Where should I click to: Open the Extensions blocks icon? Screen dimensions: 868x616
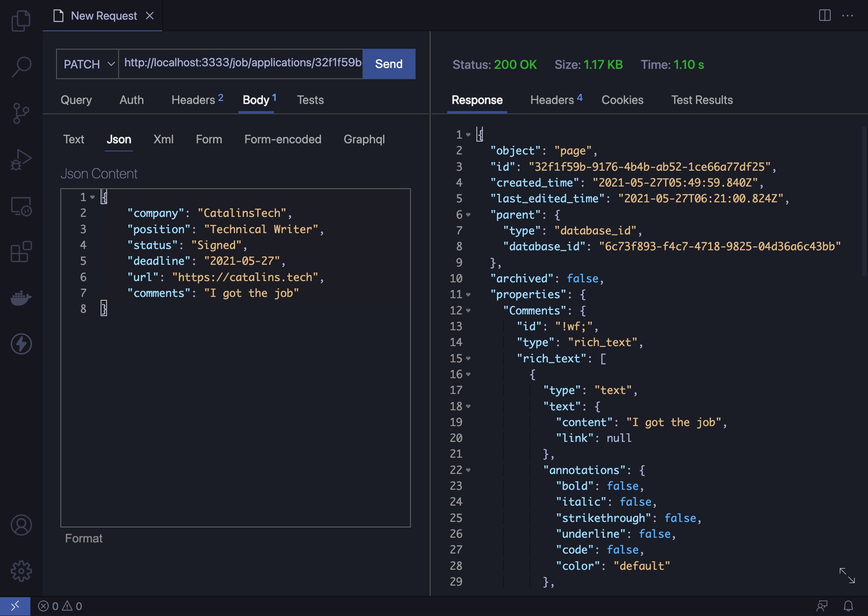pos(21,252)
